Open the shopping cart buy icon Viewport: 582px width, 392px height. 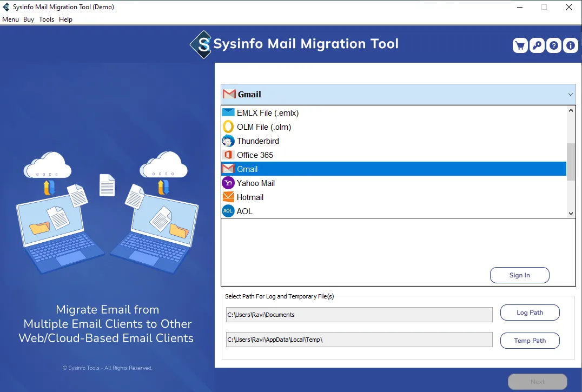(520, 45)
